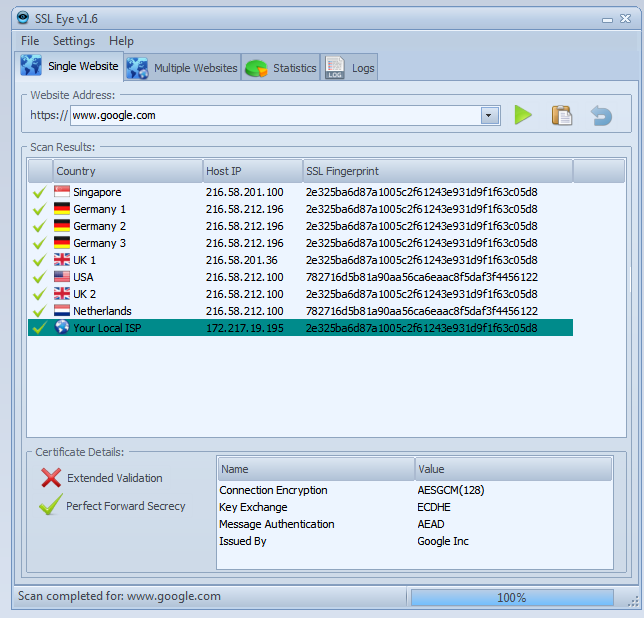Start scan with green play icon

(523, 115)
